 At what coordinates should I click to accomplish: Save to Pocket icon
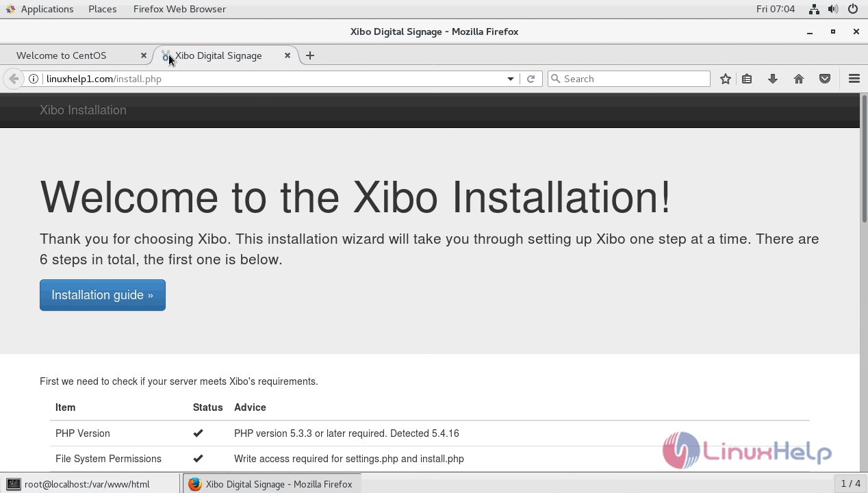(x=825, y=79)
